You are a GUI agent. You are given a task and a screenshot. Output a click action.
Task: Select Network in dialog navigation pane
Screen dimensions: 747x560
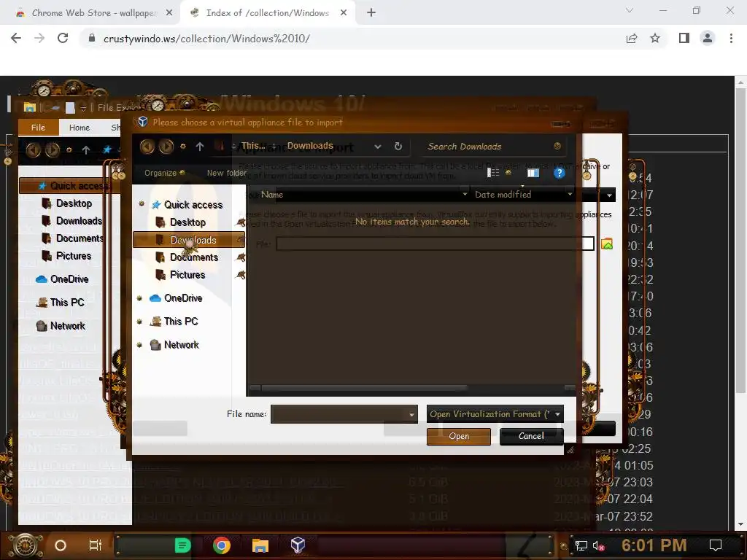click(x=181, y=345)
